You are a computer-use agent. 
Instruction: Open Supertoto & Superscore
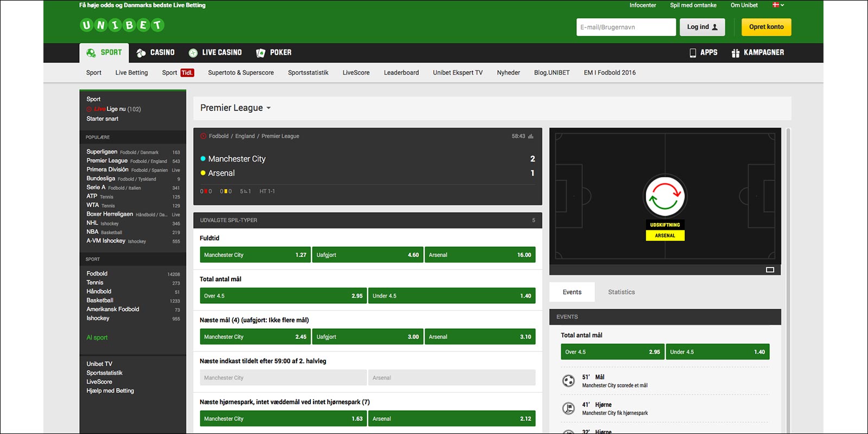click(241, 73)
